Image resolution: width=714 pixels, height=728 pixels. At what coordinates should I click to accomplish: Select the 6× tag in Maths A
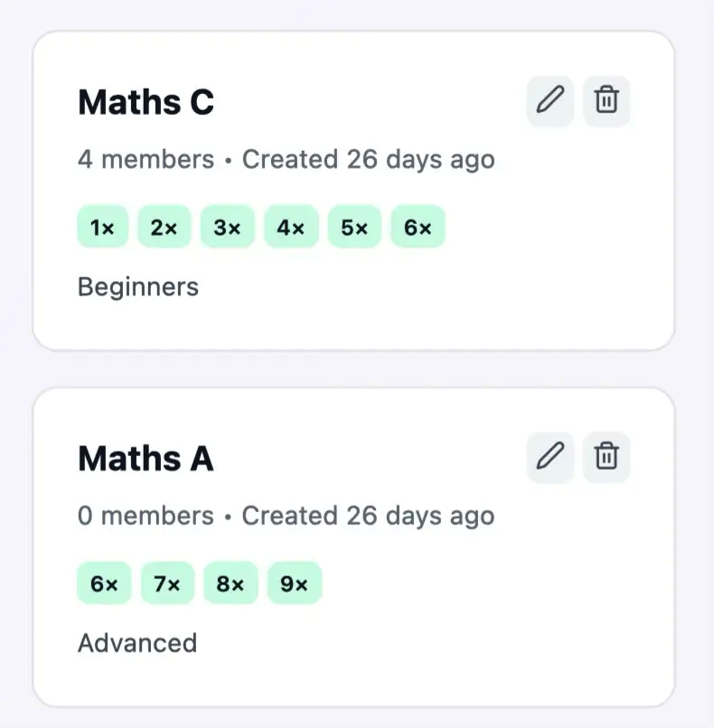tap(104, 583)
